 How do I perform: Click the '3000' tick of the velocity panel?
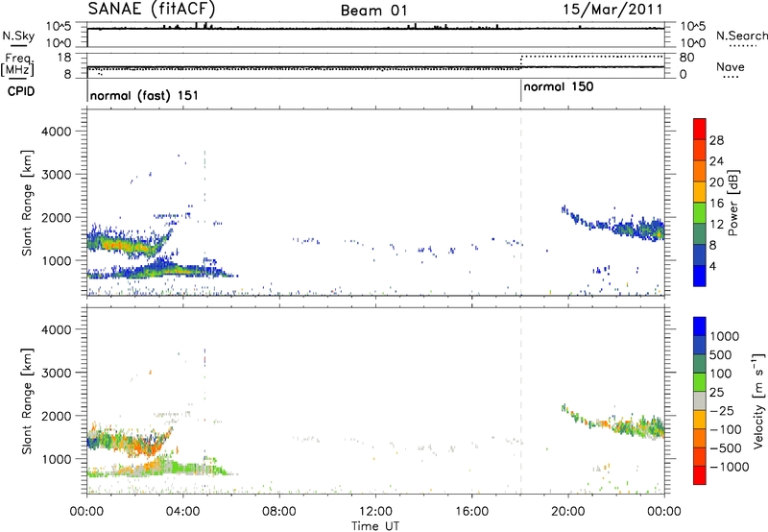point(56,373)
